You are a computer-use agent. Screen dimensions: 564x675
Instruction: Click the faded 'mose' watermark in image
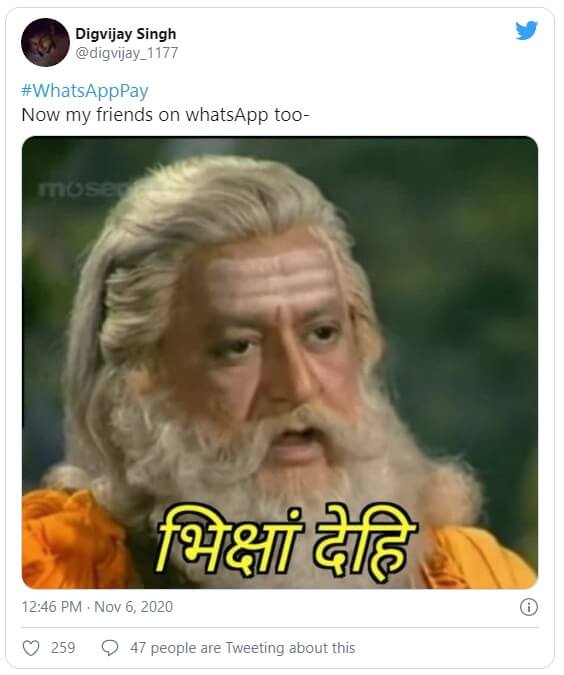[82, 189]
